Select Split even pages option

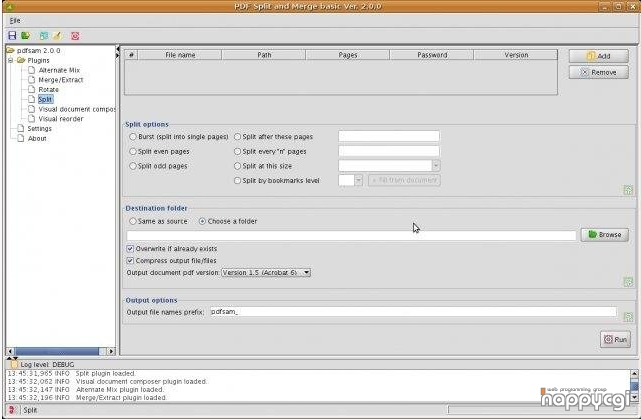tap(132, 151)
